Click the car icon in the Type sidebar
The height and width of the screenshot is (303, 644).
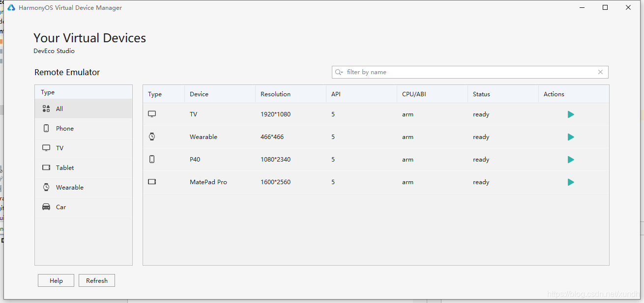(46, 207)
